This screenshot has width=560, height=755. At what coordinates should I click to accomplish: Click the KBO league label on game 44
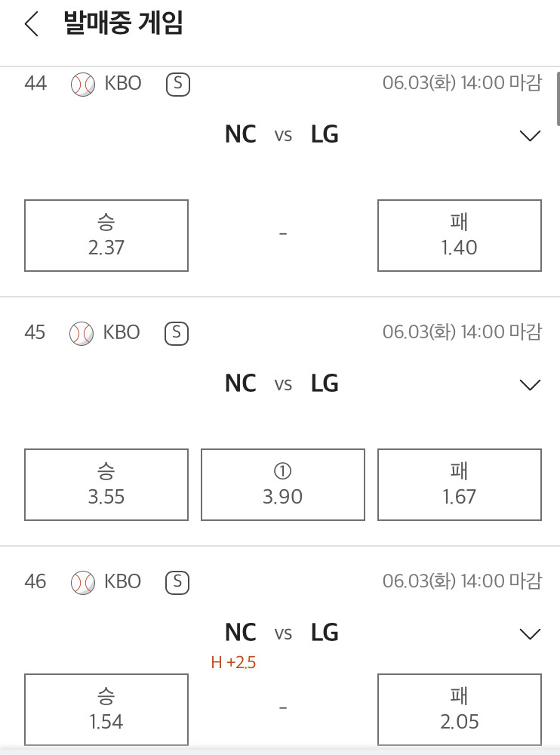pos(122,84)
